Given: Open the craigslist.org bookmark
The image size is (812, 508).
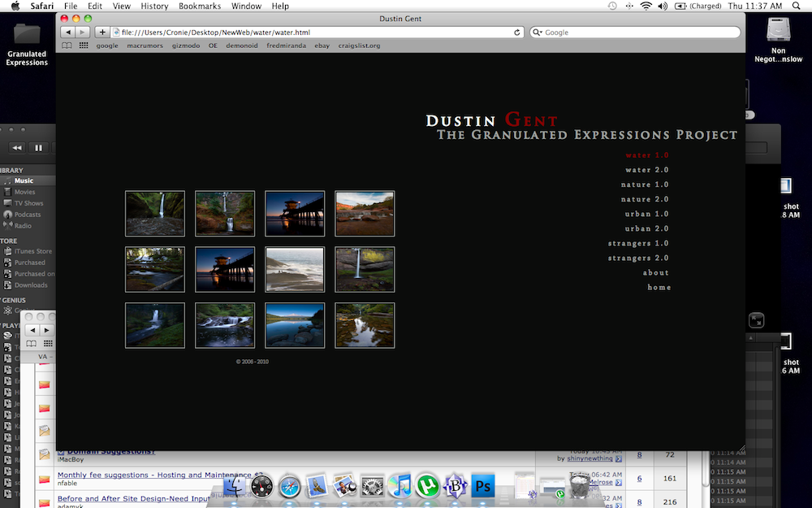Looking at the screenshot, I should (x=360, y=46).
